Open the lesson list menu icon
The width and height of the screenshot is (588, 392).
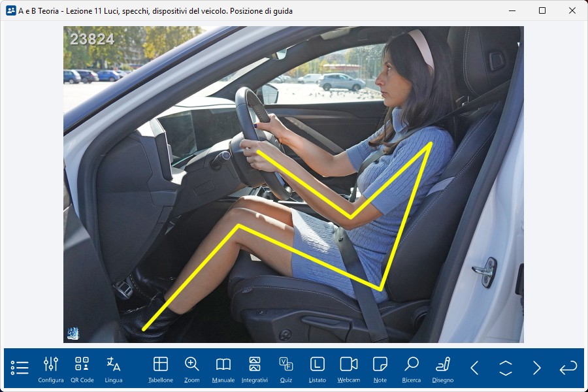click(x=20, y=368)
